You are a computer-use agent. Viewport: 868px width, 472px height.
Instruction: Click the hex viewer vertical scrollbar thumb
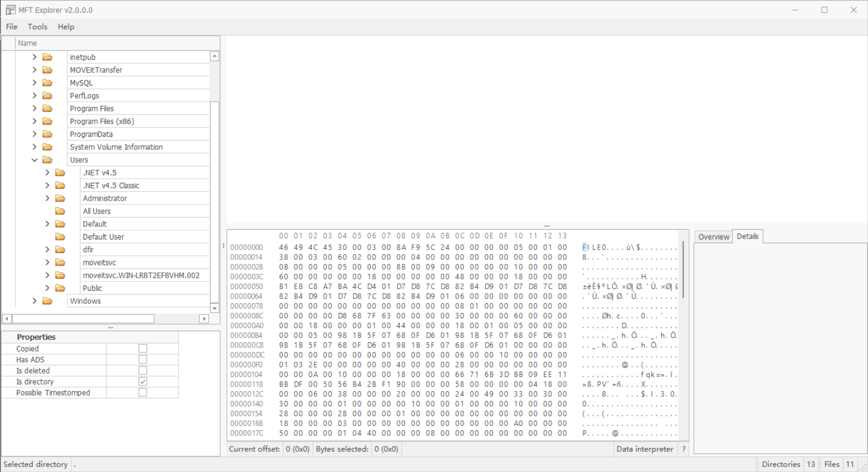coord(683,269)
